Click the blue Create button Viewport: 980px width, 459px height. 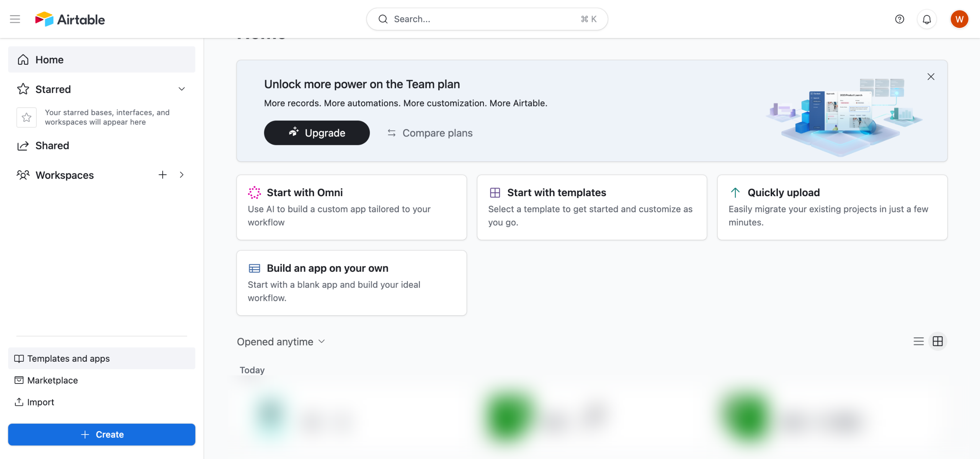[101, 434]
